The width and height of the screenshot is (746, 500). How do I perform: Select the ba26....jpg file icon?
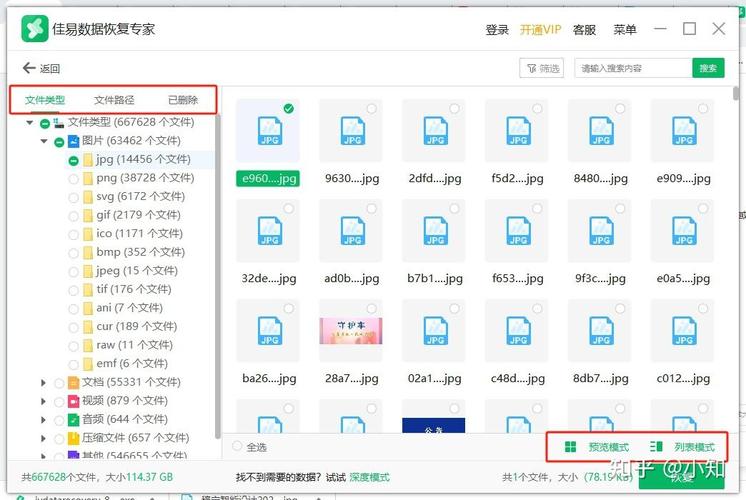pos(269,331)
